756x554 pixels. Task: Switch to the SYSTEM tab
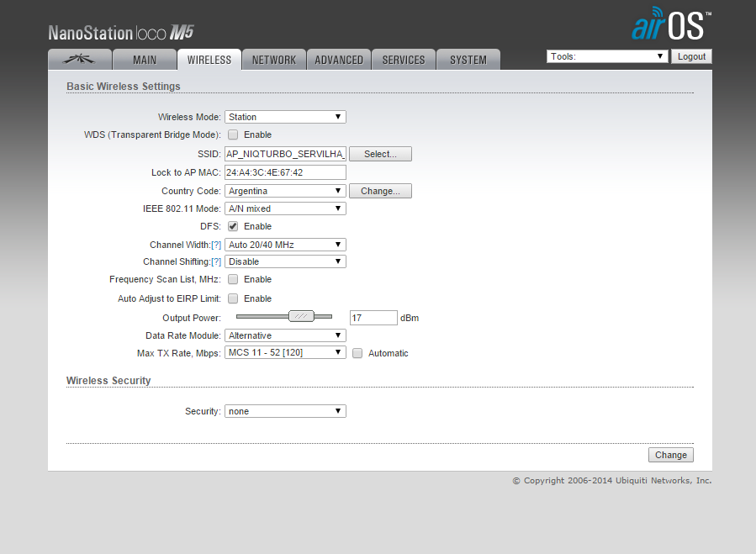point(468,60)
